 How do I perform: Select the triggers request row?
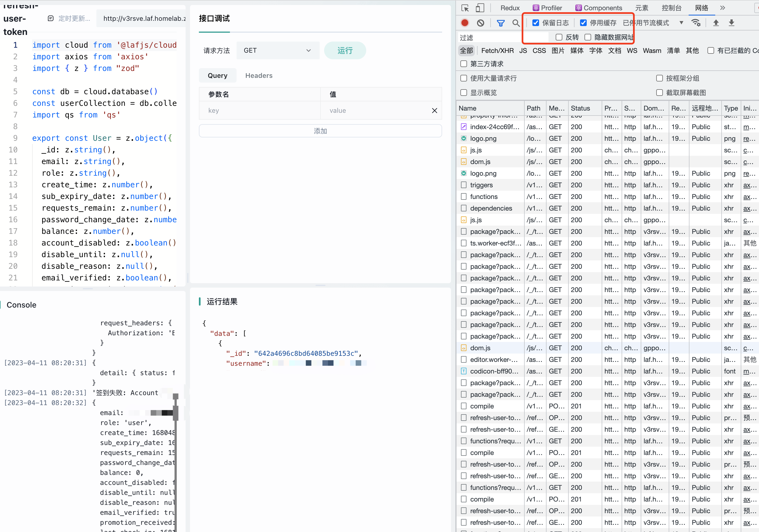pyautogui.click(x=607, y=185)
